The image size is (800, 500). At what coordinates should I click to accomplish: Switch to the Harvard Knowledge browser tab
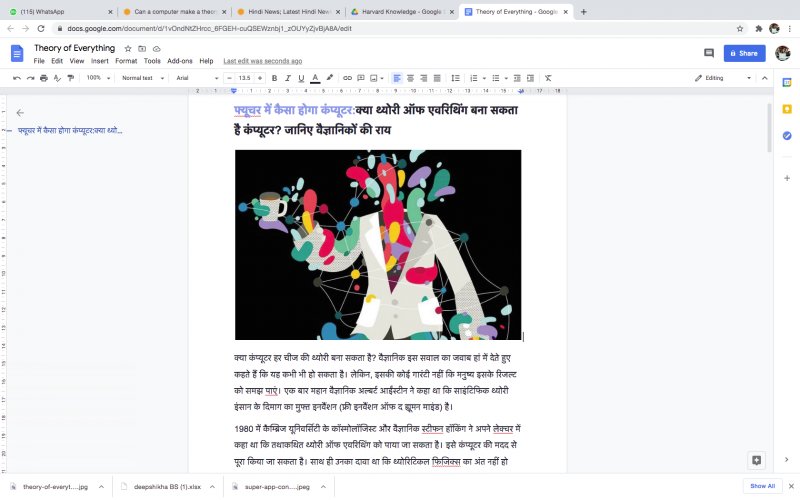pyautogui.click(x=402, y=12)
